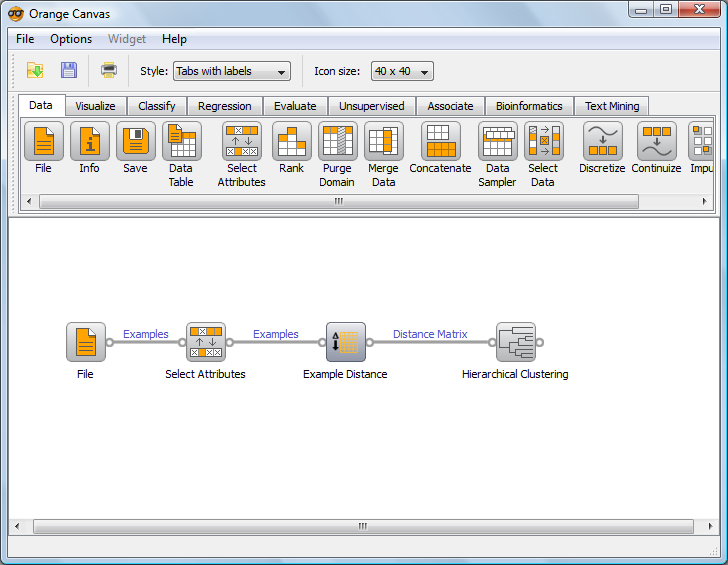Add the Purge Domain widget
The height and width of the screenshot is (565, 728).
coord(338,141)
